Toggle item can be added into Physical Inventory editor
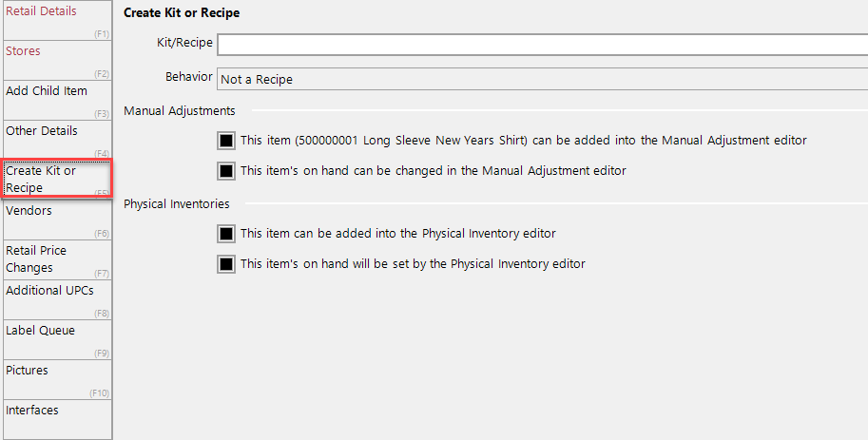This screenshot has width=868, height=440. tap(226, 234)
